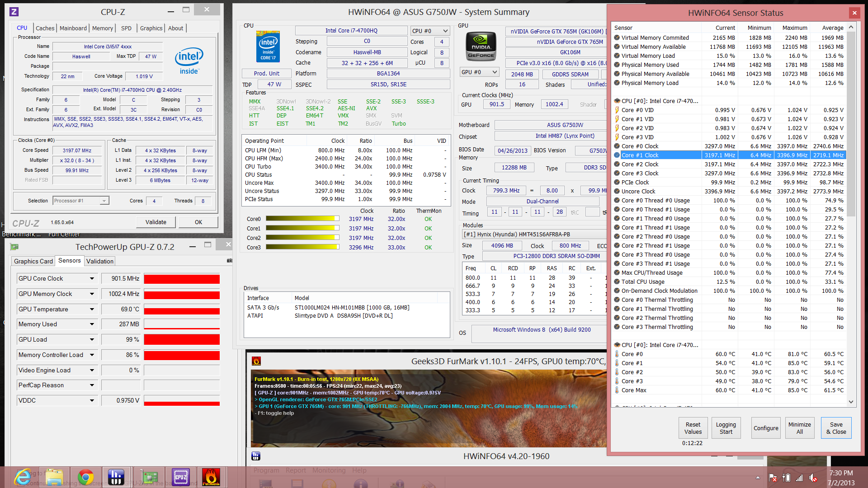
Task: Click the GPU-Z taskbar icon
Action: tap(149, 477)
